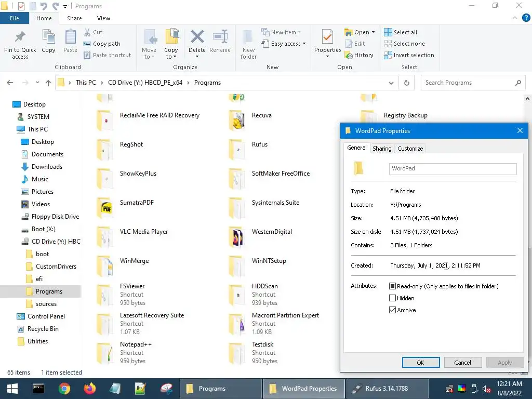
Task: Select the Home ribbon tab
Action: [x=44, y=18]
